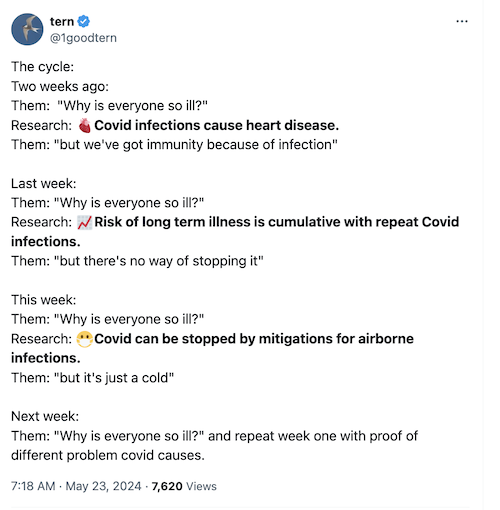
Task: Click the "This week:" heading line
Action: pyautogui.click(x=44, y=300)
